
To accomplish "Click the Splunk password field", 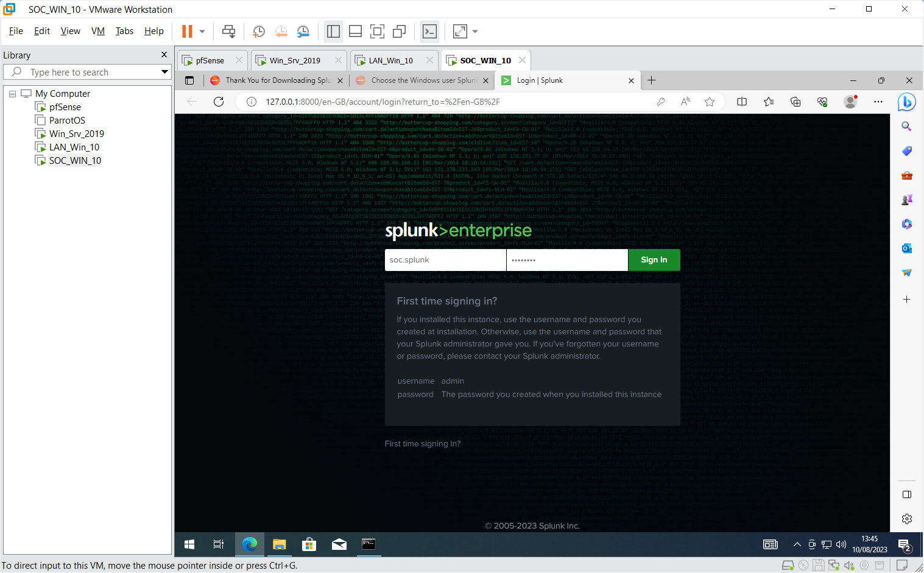I will click(x=567, y=260).
